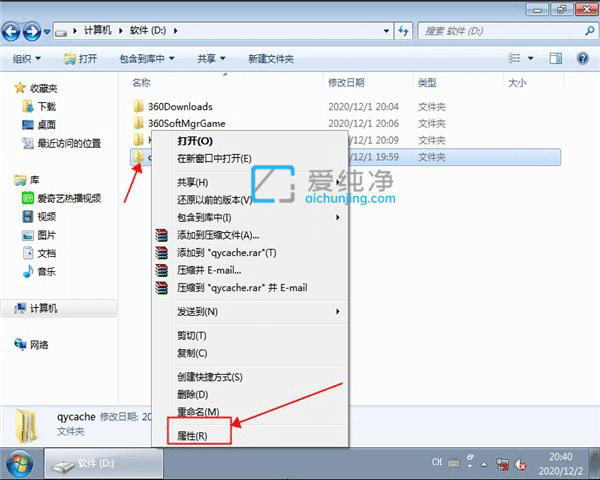Sort by the 名称 column header
600x480 pixels.
click(142, 82)
